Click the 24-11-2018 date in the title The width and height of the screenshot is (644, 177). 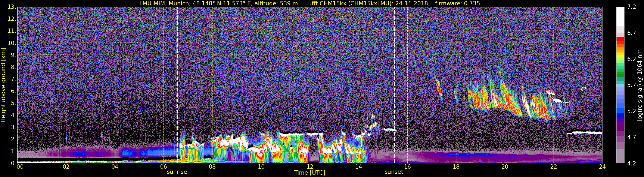411,3
